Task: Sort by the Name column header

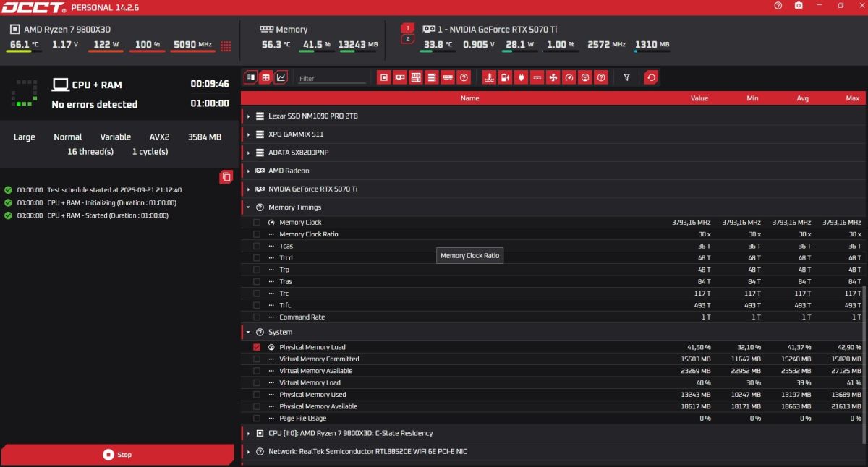Action: coord(469,98)
